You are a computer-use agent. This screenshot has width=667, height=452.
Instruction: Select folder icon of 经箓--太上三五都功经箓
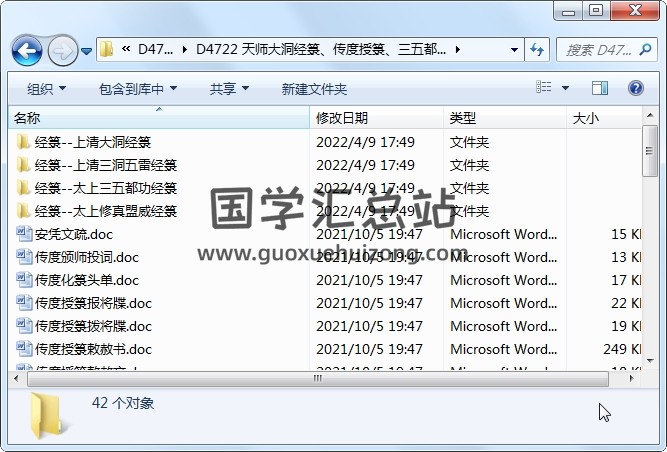click(23, 188)
